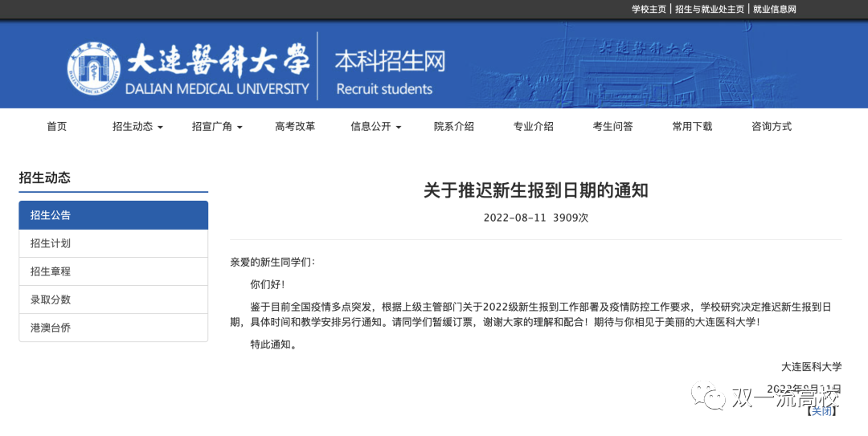Click the date and views text 2022-08-11 3909次
868x436 pixels.
point(536,218)
